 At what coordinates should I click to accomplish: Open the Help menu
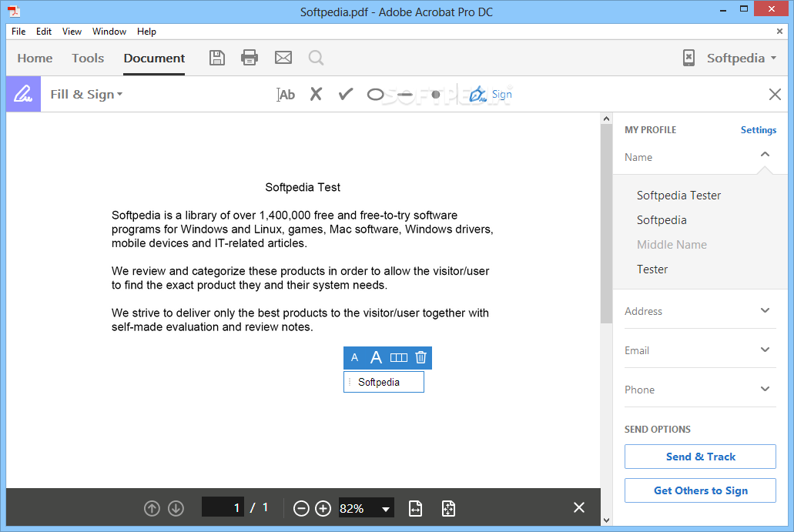pos(146,32)
